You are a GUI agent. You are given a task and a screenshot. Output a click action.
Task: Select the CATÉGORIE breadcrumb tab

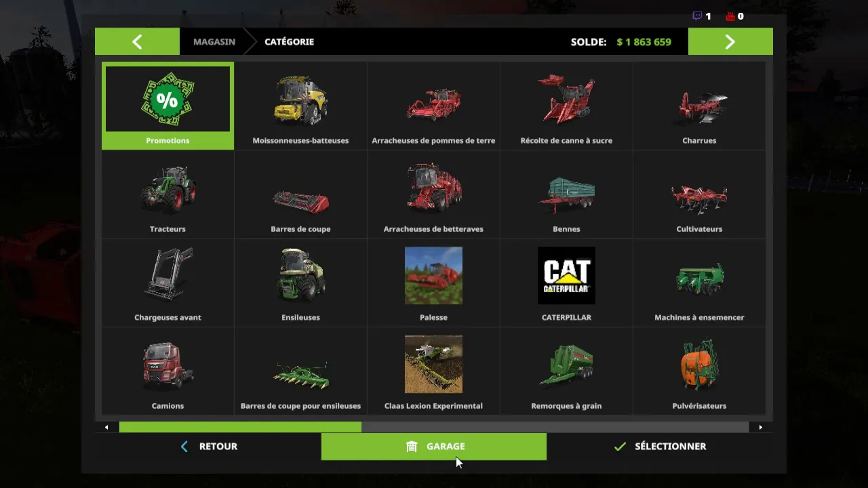(289, 41)
